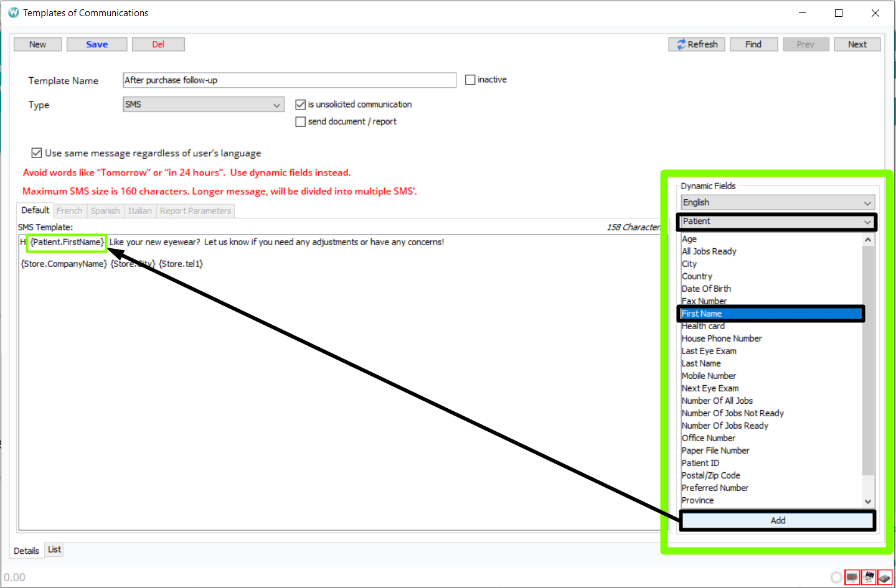Click the barcode scanner icon in status bar
Viewport: 896px width, 588px height.
tap(851, 577)
